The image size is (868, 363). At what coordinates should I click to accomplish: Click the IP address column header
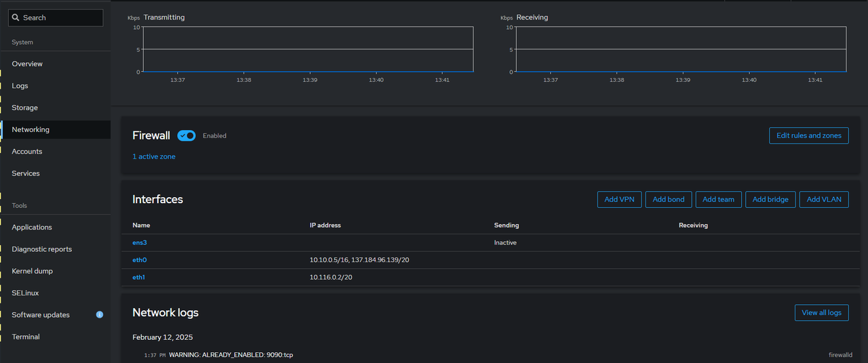pyautogui.click(x=325, y=226)
